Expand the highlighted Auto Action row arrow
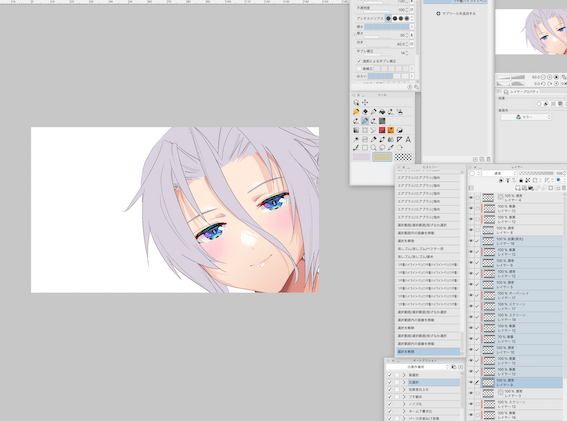Viewport: 567px width, 421px height. pyautogui.click(x=404, y=382)
